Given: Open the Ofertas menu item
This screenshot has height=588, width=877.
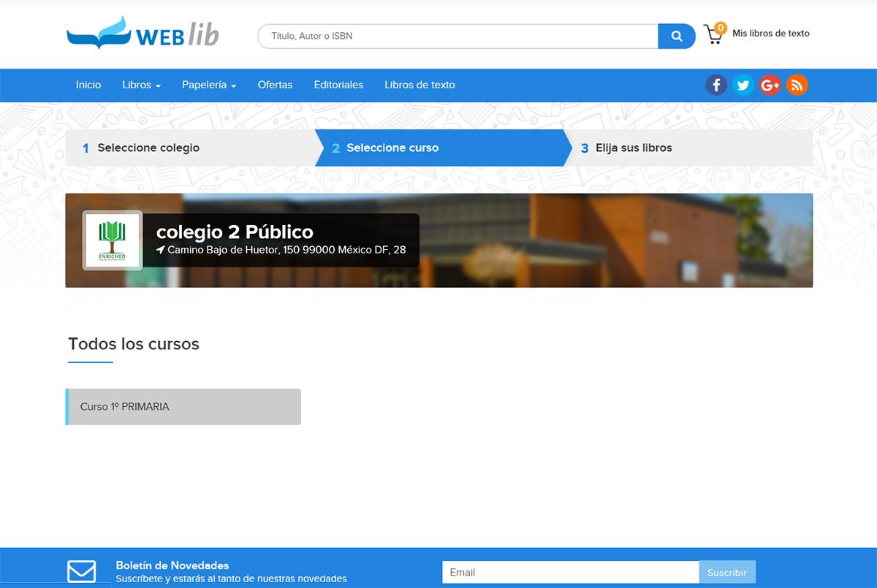Looking at the screenshot, I should pos(275,85).
